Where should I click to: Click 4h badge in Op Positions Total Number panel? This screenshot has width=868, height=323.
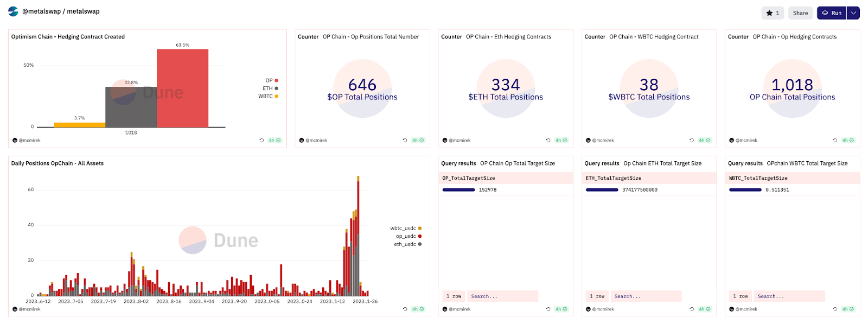(x=418, y=141)
